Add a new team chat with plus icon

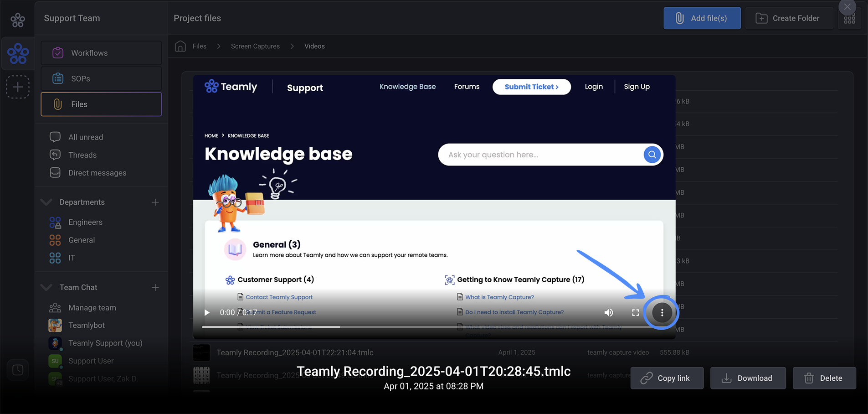click(x=155, y=287)
